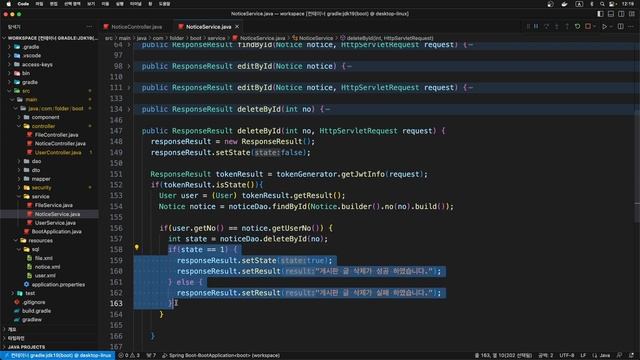The height and width of the screenshot is (360, 640).
Task: Toggle the secondary sidebar visibility
Action: coord(621,14)
